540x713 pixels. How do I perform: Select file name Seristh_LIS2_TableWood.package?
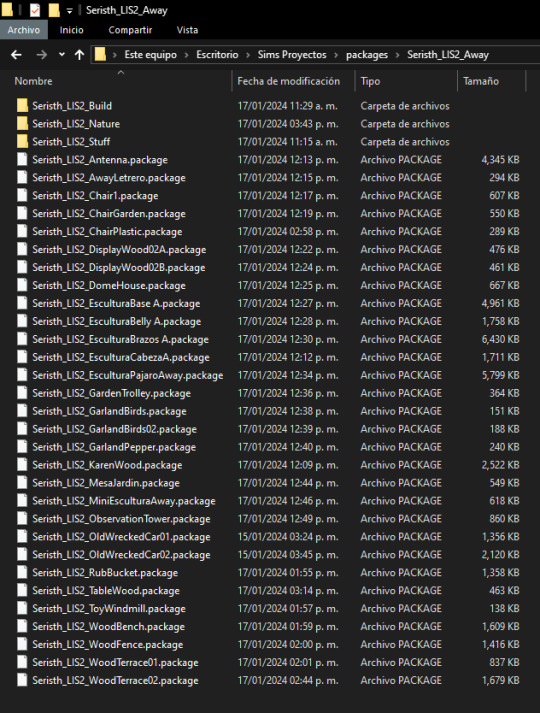[x=106, y=591]
